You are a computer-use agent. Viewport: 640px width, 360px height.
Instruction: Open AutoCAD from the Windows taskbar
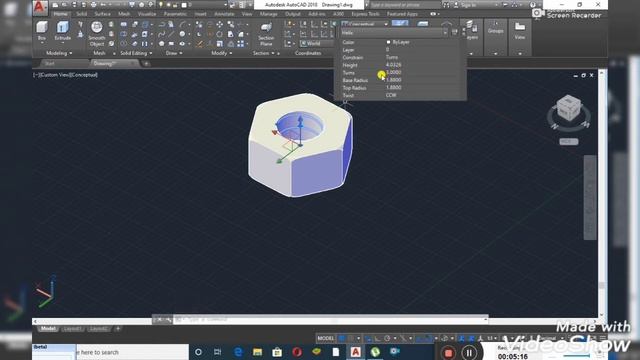pyautogui.click(x=356, y=352)
